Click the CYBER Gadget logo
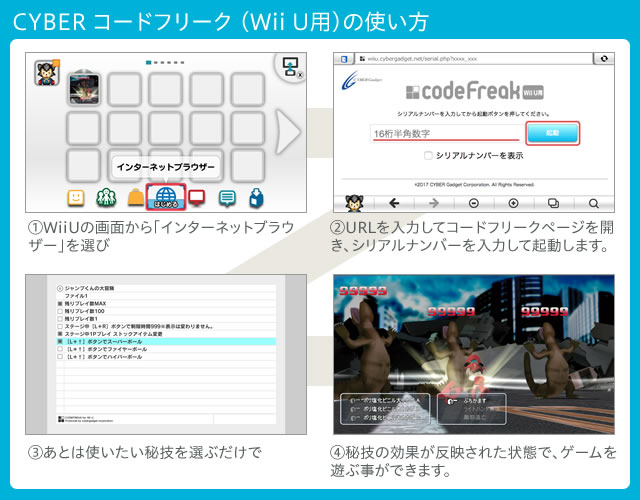This screenshot has height=500, width=640. (361, 80)
